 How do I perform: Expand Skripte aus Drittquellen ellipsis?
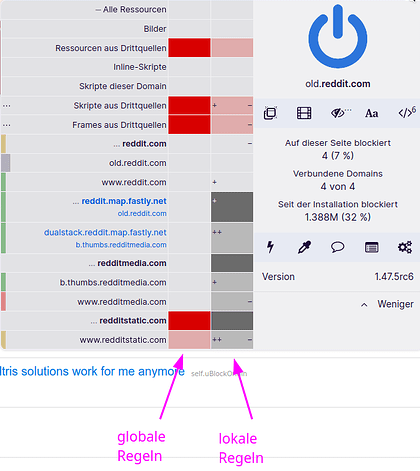click(x=7, y=106)
